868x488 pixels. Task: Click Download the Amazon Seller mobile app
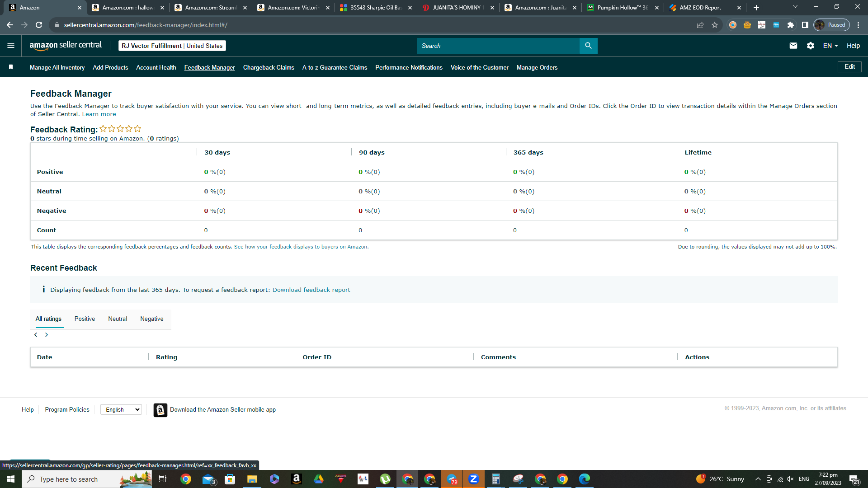[x=223, y=410]
